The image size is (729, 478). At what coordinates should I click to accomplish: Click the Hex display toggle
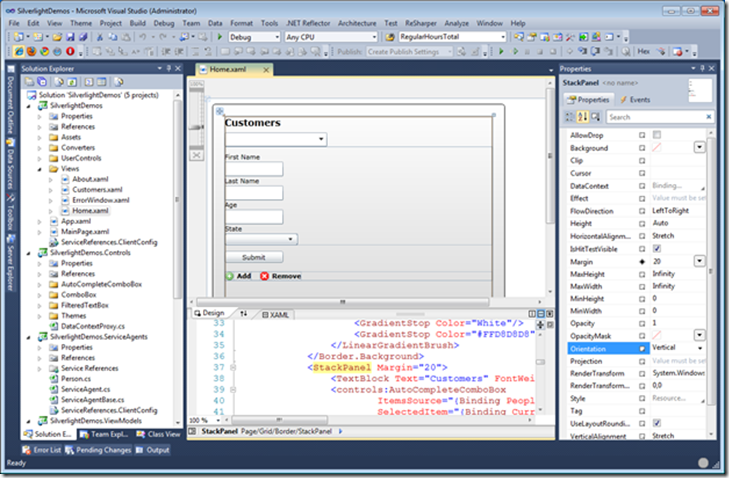643,52
